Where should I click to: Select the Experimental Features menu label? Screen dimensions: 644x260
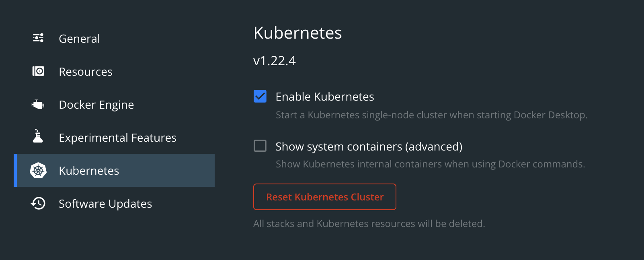pyautogui.click(x=118, y=138)
